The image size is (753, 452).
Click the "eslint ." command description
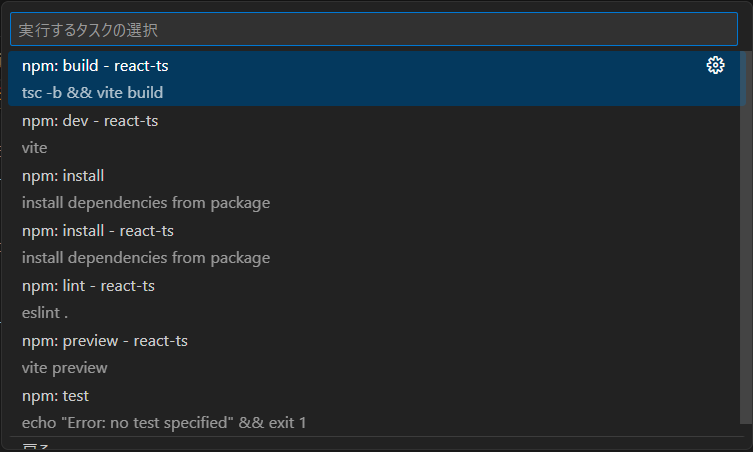[45, 313]
